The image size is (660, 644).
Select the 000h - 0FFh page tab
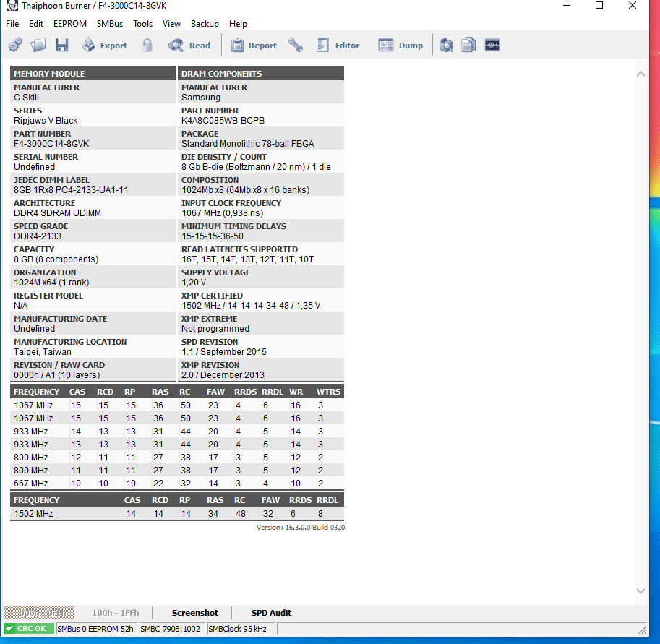40,613
